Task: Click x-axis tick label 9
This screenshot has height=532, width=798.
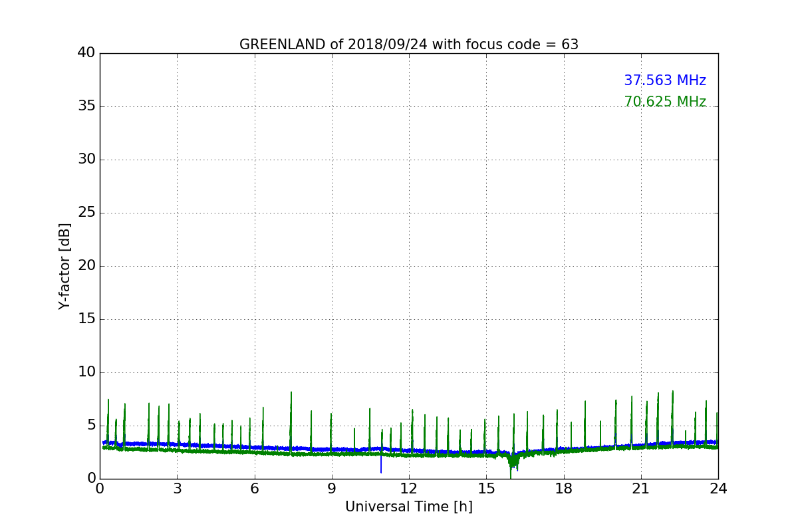Action: pyautogui.click(x=332, y=489)
